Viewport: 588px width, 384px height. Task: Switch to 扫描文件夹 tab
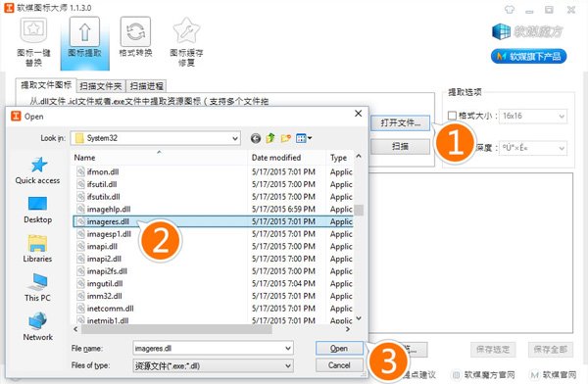tap(101, 86)
